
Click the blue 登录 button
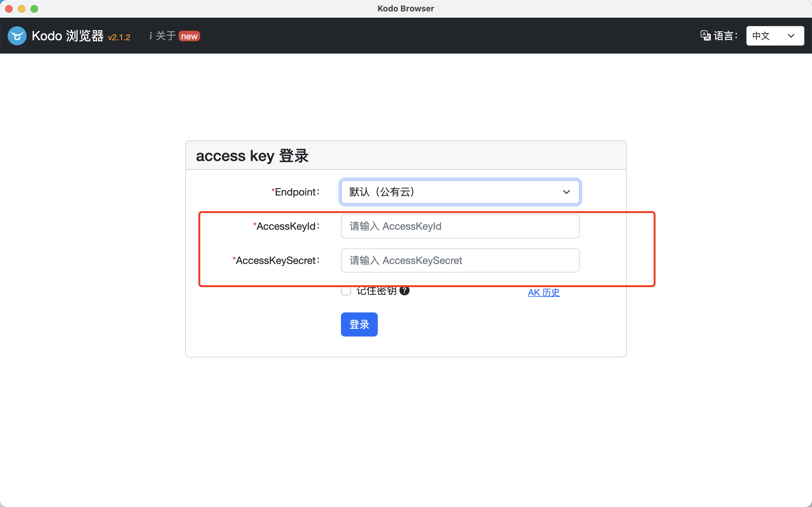(x=359, y=324)
